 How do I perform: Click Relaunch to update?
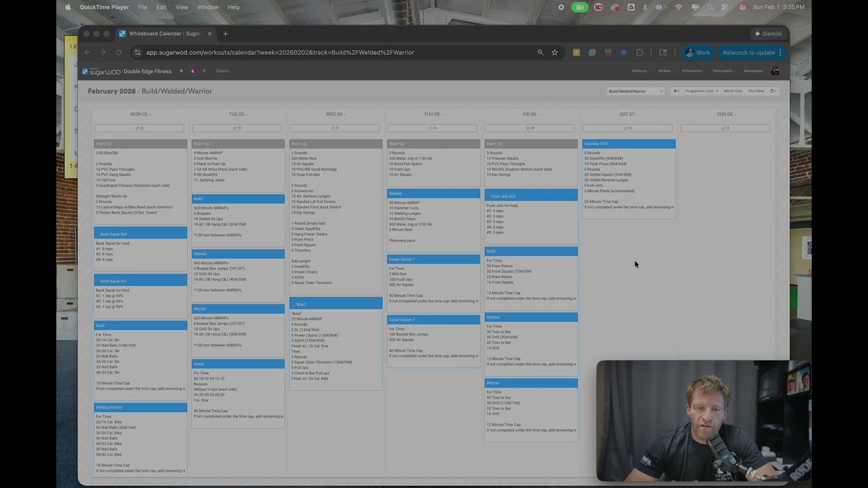point(752,52)
